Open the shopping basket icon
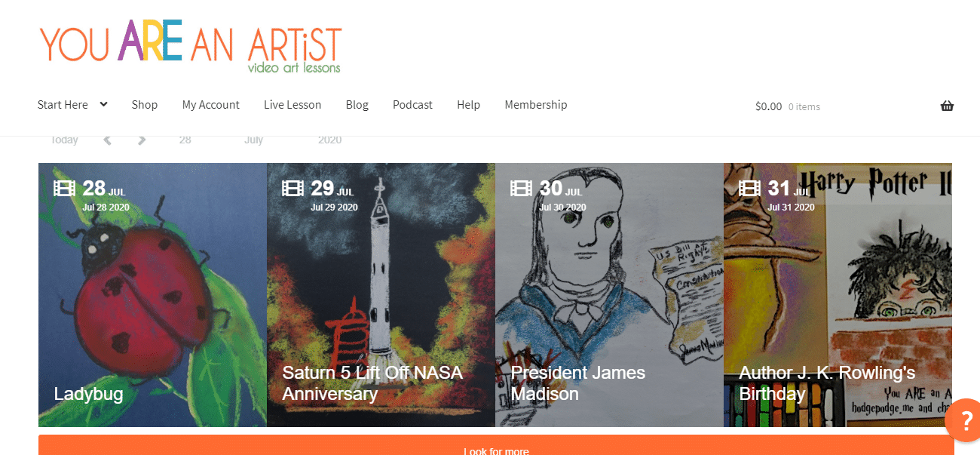980x455 pixels. click(947, 106)
